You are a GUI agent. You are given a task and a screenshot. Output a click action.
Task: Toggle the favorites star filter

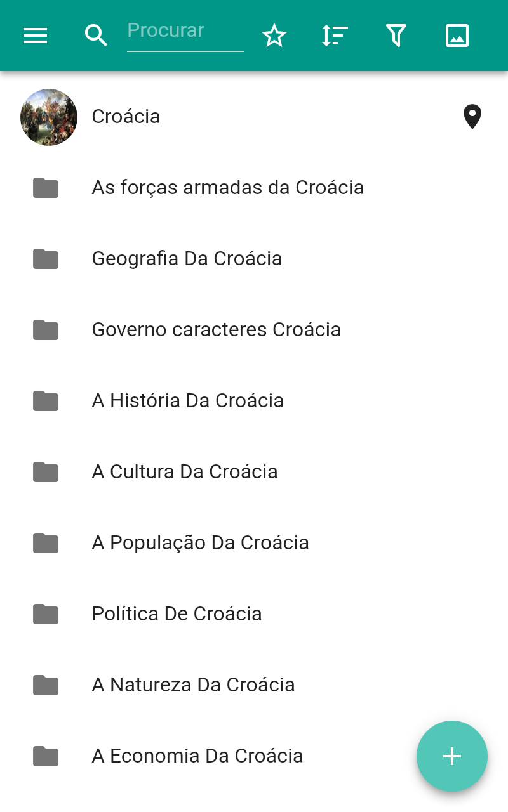click(274, 36)
